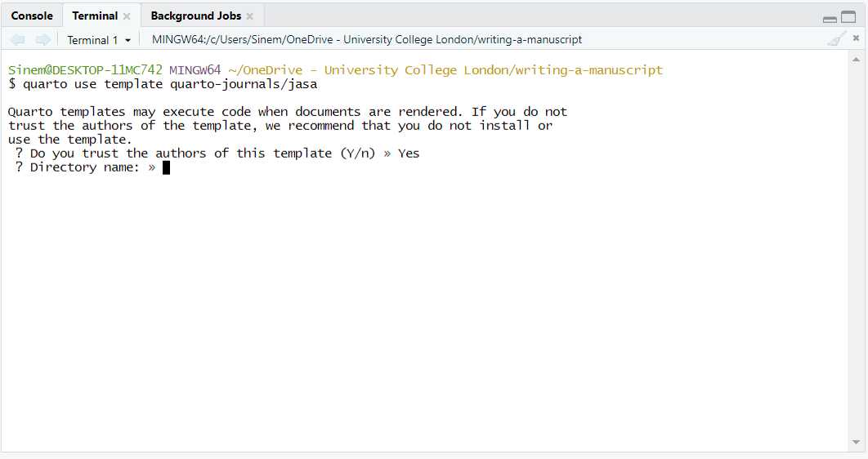Close the Terminal tab

click(127, 16)
